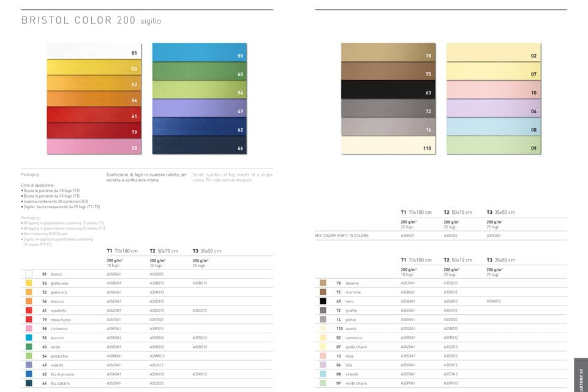Pick the large yellow band numbered 53
Viewport: 588px width, 392px height.
coord(94,67)
